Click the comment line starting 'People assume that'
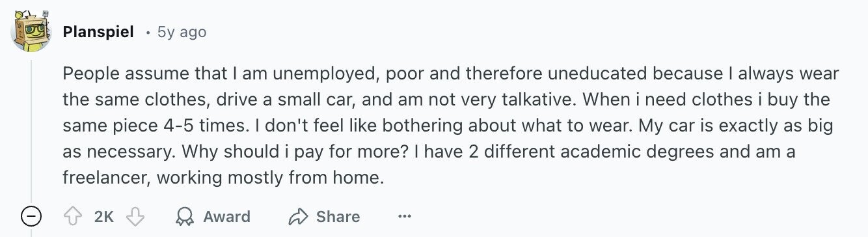Image resolution: width=868 pixels, height=237 pixels. tap(451, 74)
